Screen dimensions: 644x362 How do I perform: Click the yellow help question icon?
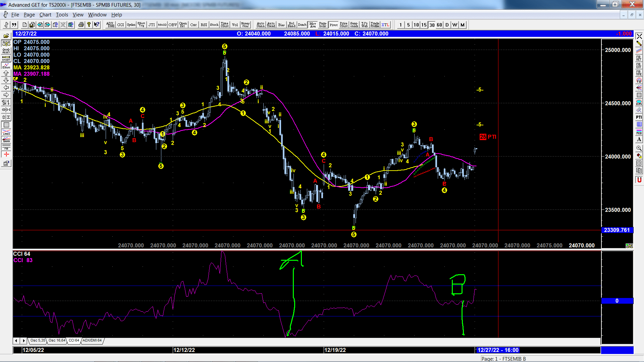pyautogui.click(x=89, y=25)
